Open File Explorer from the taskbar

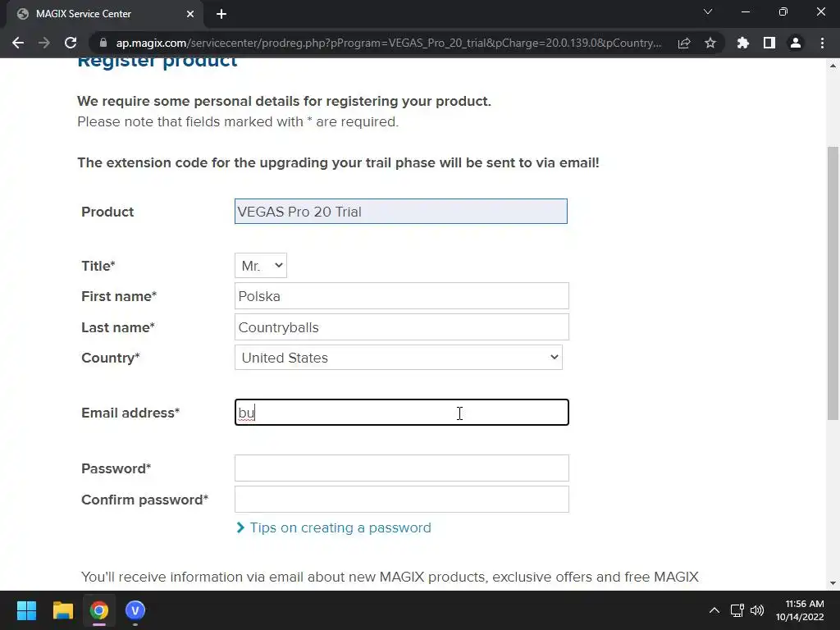(62, 610)
